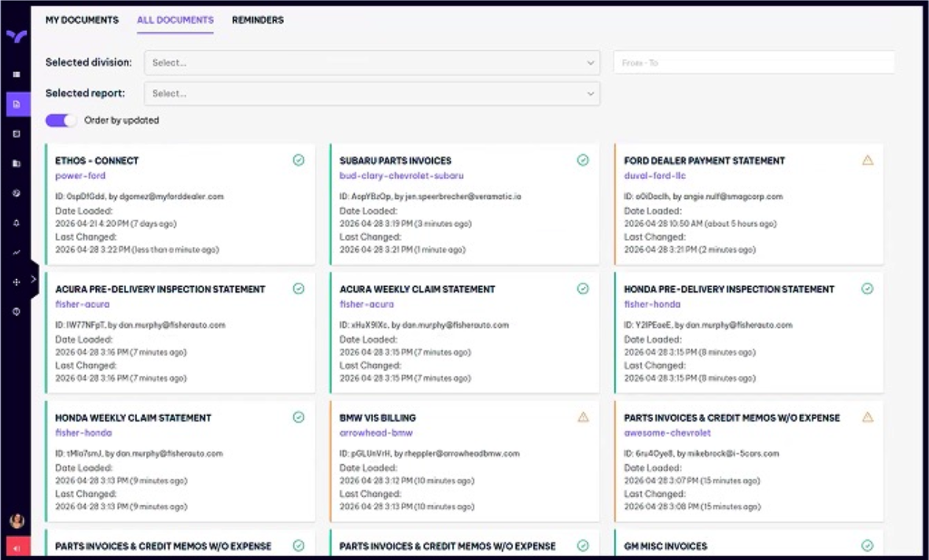Click the ID line with rheppler@arrowheadbmw.com
Viewport: 929px width, 560px height.
coord(430,454)
